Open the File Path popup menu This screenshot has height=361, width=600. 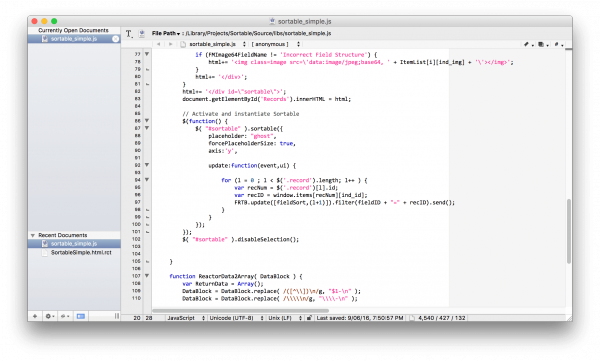pos(166,34)
